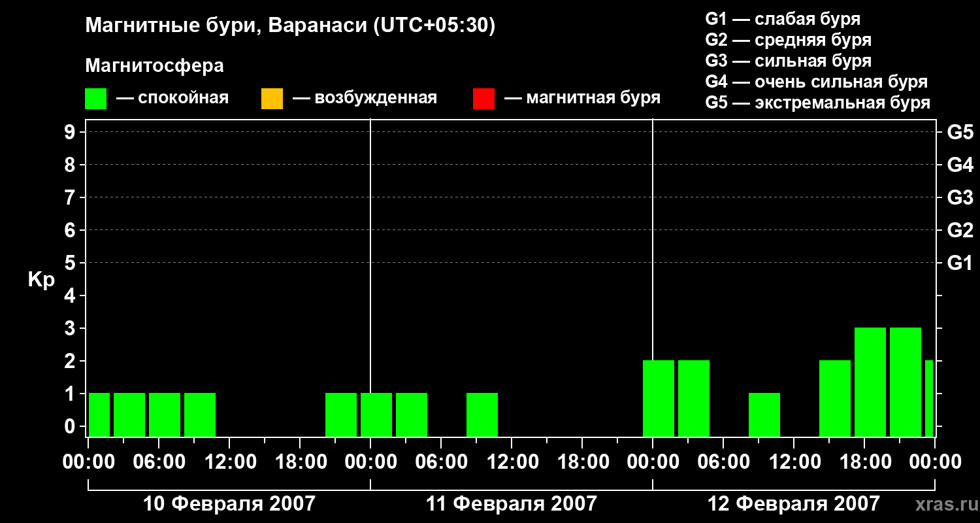Viewport: 980px width, 523px height.
Task: Click the Kp 1 bar near 03:00 on 11 Февраля
Action: point(412,414)
